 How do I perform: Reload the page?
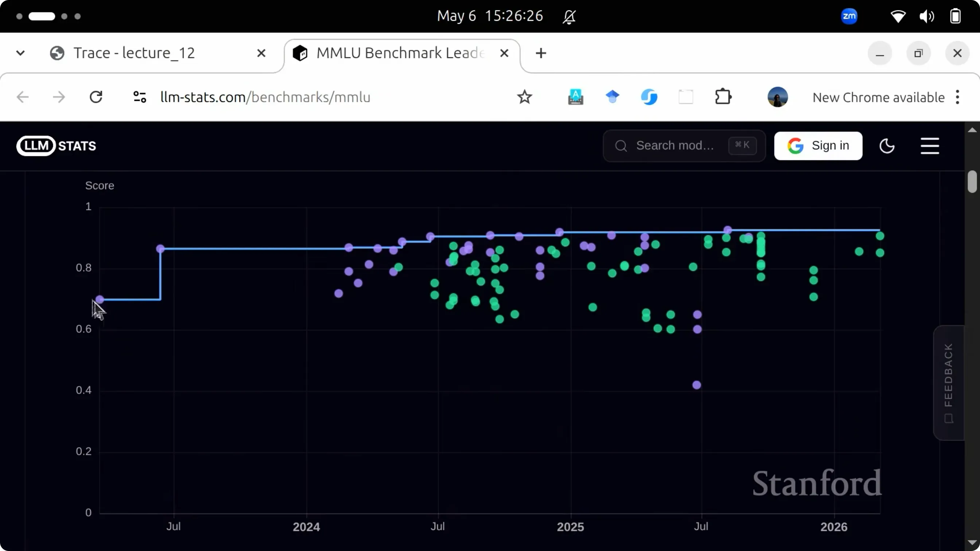click(96, 97)
